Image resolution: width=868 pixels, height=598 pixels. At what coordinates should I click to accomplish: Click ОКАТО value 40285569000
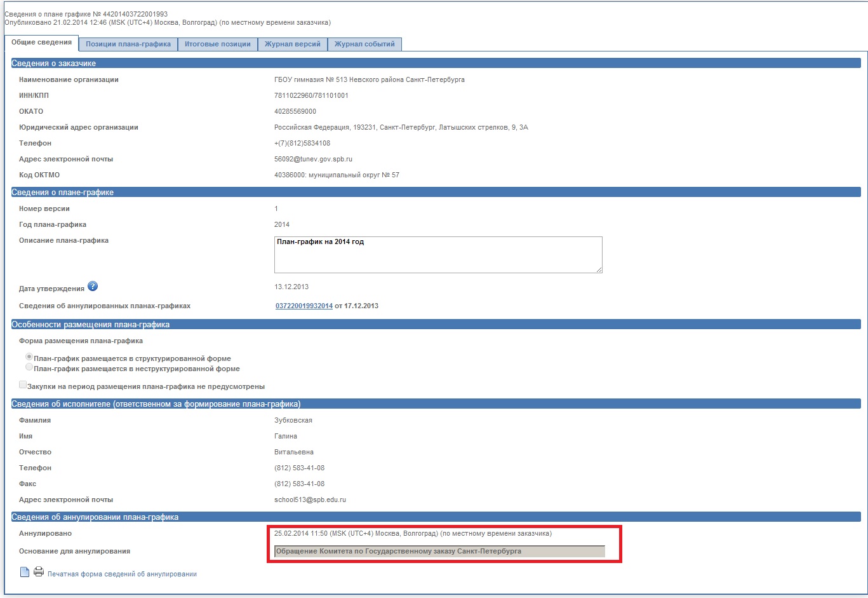pyautogui.click(x=295, y=111)
